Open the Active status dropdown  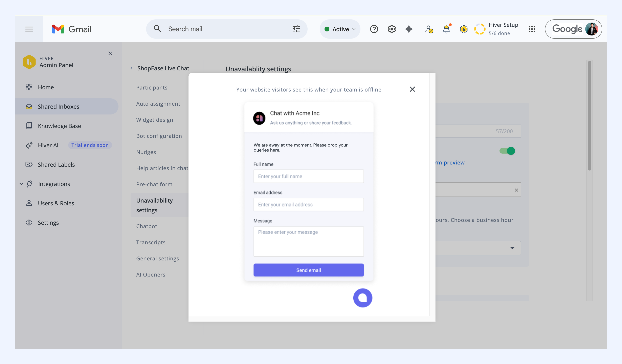point(340,29)
